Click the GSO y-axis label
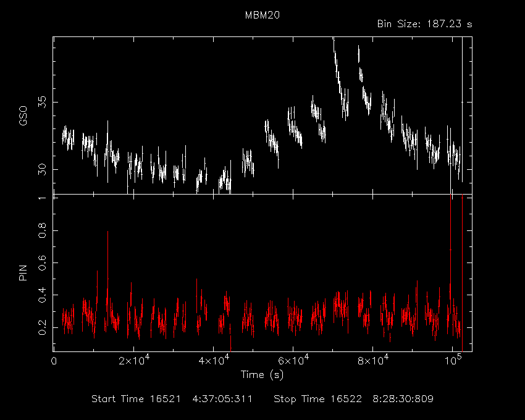The width and height of the screenshot is (525, 420). point(23,115)
